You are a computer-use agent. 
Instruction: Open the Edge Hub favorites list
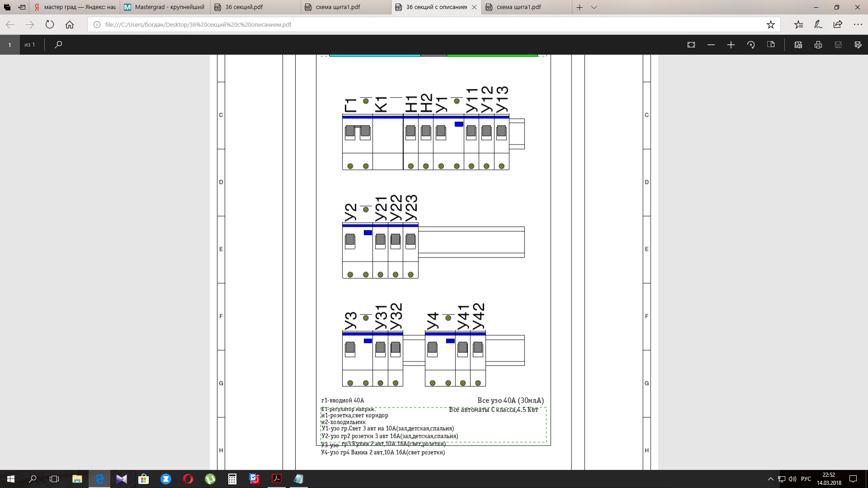(798, 24)
